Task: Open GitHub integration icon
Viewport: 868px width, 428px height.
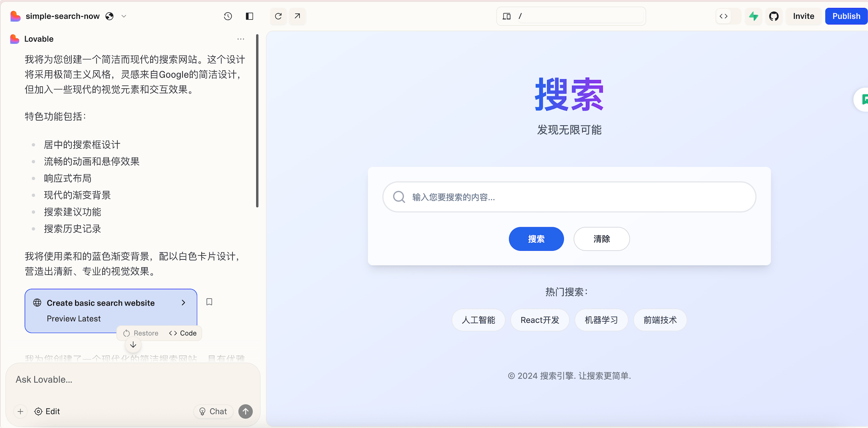Action: click(774, 16)
